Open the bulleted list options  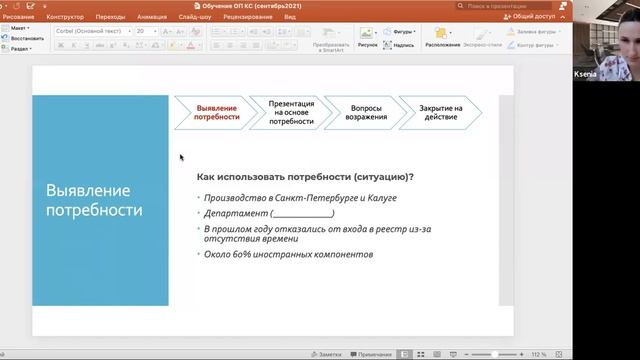[x=218, y=31]
